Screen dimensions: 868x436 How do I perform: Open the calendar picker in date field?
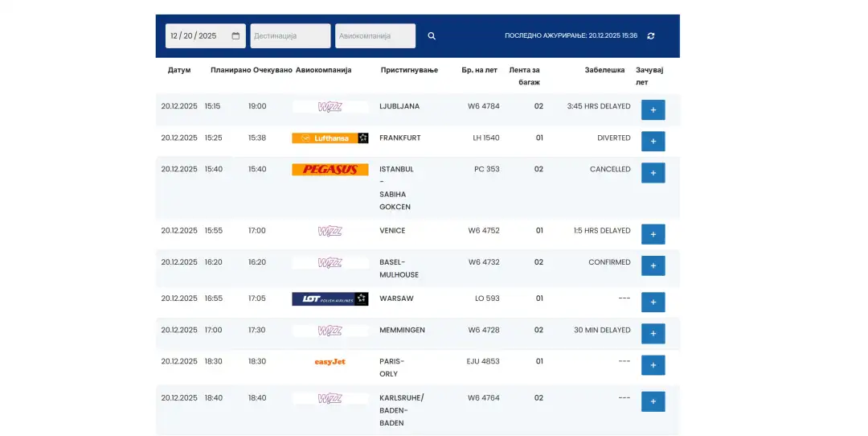pyautogui.click(x=235, y=36)
